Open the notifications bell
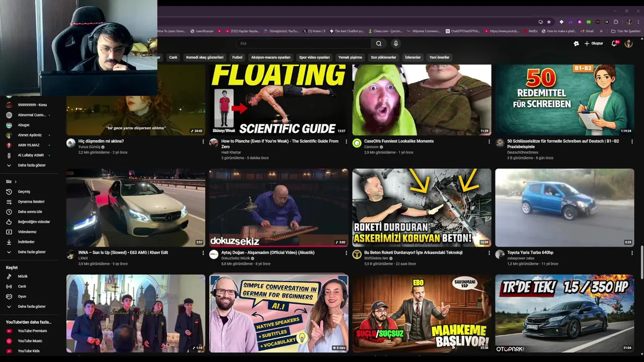The width and height of the screenshot is (644, 362). pyautogui.click(x=614, y=43)
